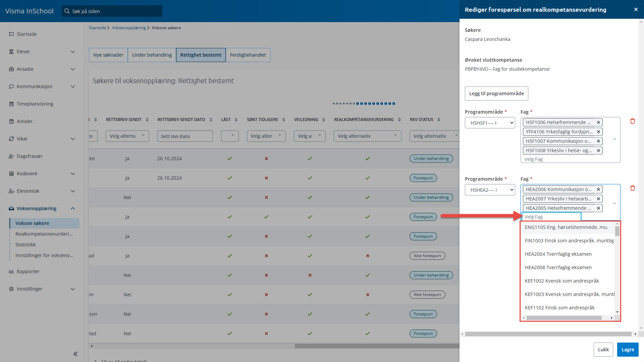Sort by RKV status column
644x362 pixels.
439,120
